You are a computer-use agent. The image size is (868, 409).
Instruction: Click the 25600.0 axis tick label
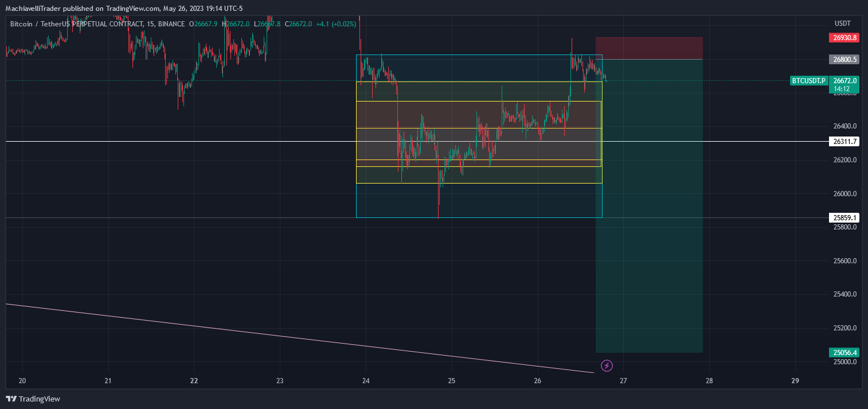(x=845, y=261)
